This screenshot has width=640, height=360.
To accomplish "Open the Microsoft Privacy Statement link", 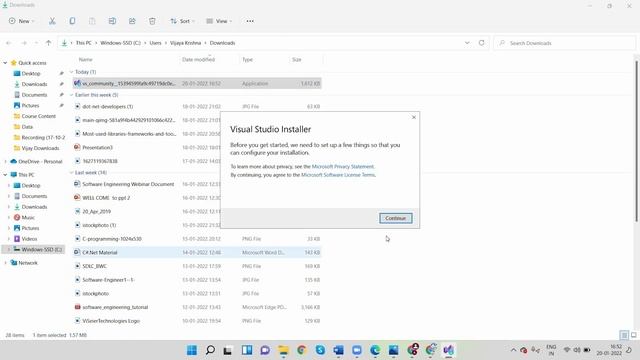I will click(x=342, y=167).
